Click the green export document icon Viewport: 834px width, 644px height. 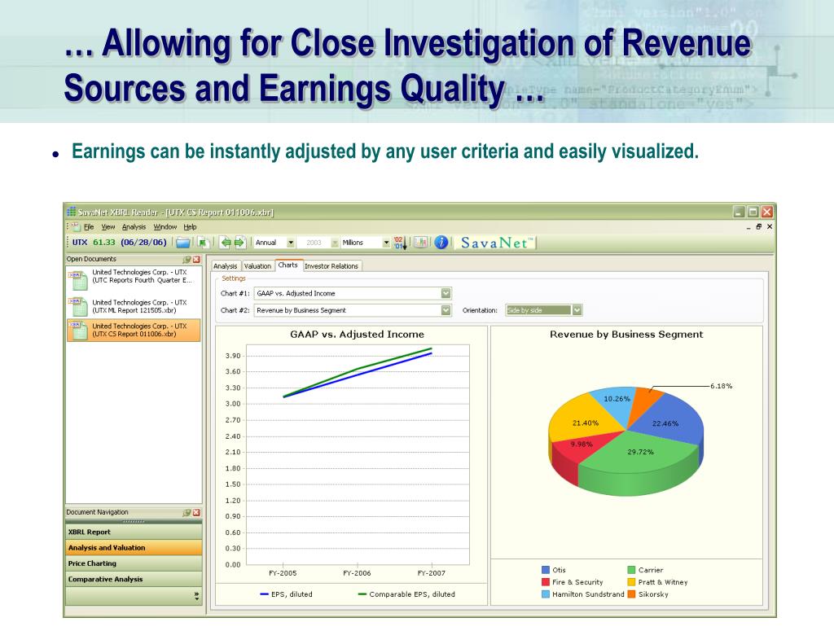click(x=203, y=243)
